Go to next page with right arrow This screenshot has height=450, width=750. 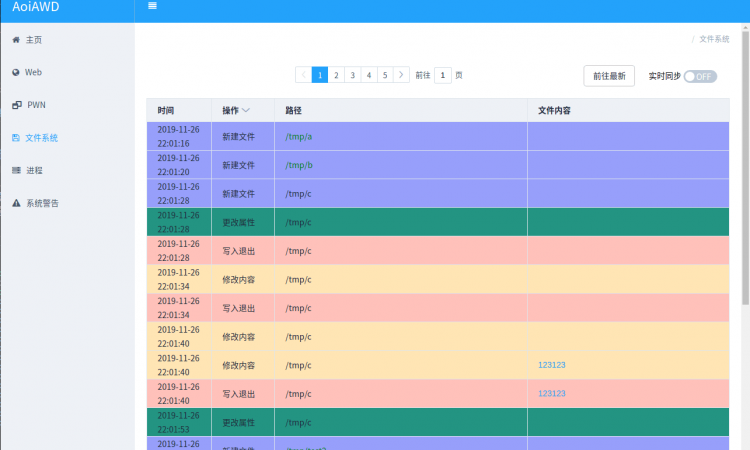click(401, 75)
